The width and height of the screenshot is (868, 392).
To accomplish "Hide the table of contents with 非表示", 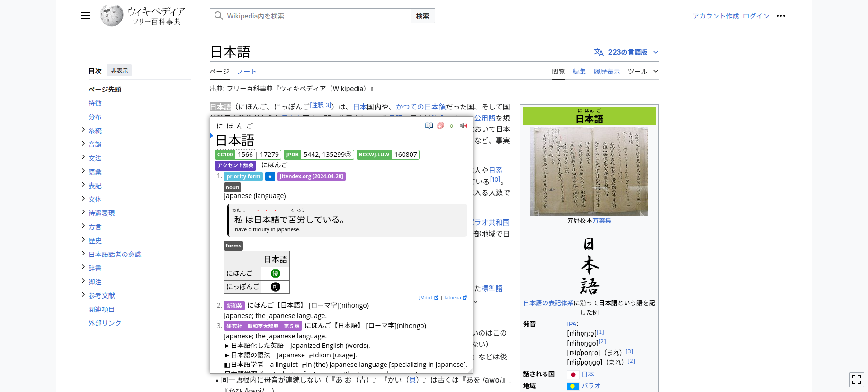I will (x=119, y=71).
